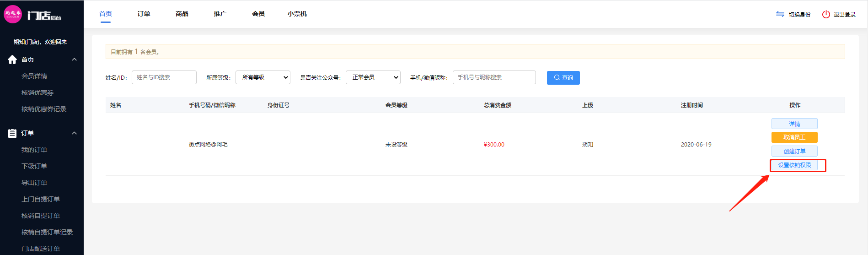Open the 是否关注公众号 dropdown
The height and width of the screenshot is (255, 868).
click(373, 77)
